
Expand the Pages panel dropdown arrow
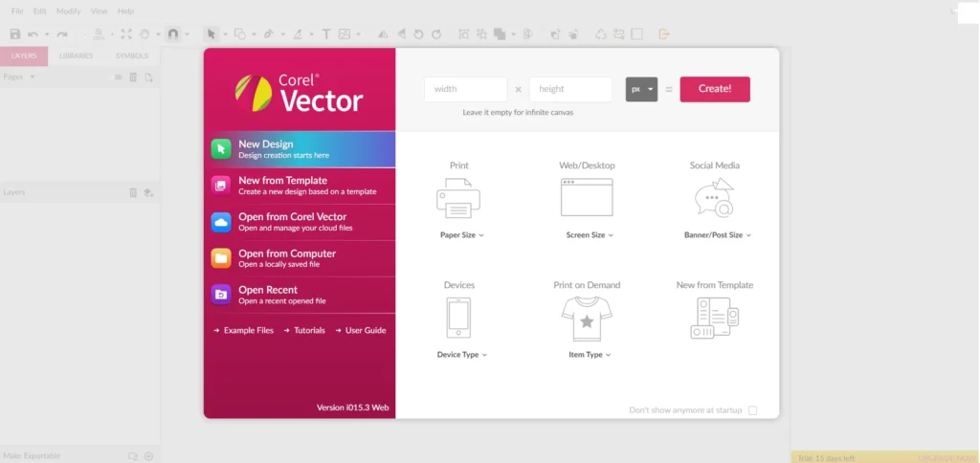coord(33,77)
